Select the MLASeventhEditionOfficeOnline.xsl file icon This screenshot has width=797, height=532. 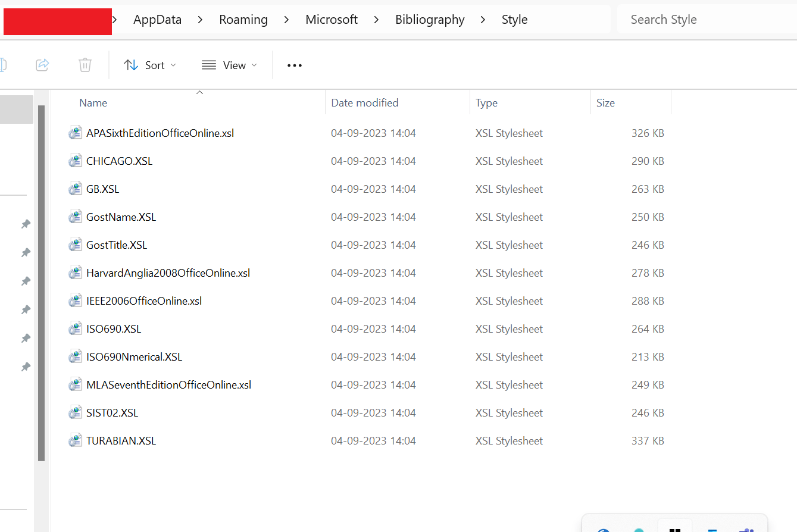pos(75,385)
